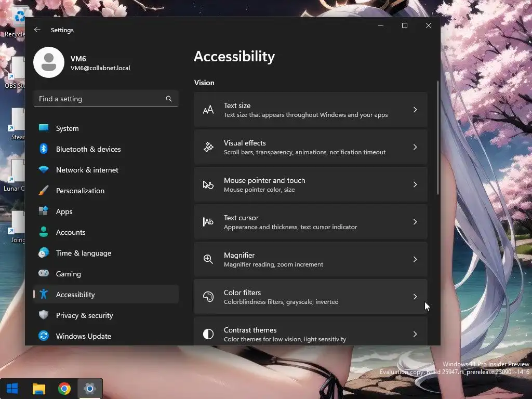The image size is (532, 399).
Task: Click the Time & language clock icon
Action: 44,253
